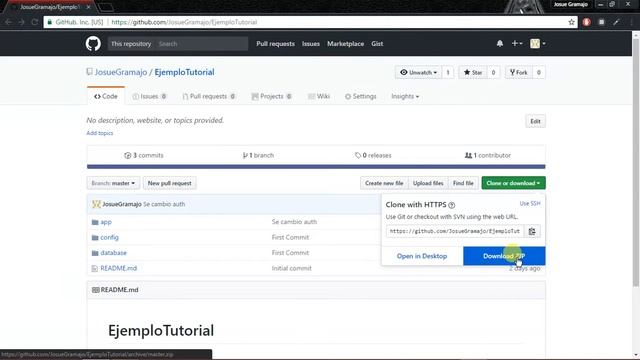Screen dimensions: 640x360
Task: Click the stargazers count 0
Action: click(493, 72)
